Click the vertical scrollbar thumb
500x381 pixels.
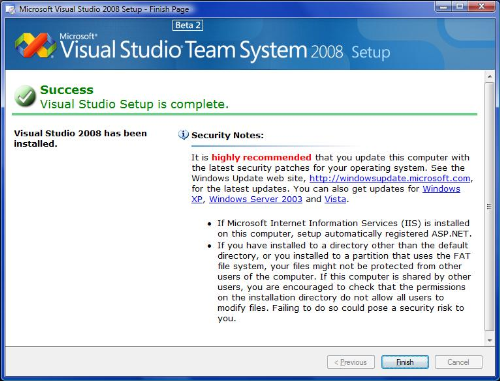[489, 206]
